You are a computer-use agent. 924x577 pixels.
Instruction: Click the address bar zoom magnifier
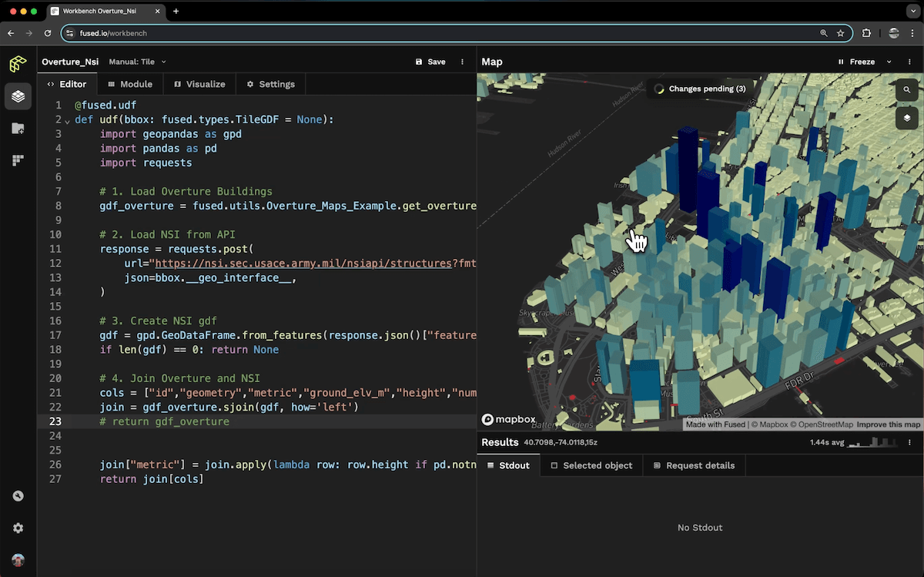coord(824,33)
